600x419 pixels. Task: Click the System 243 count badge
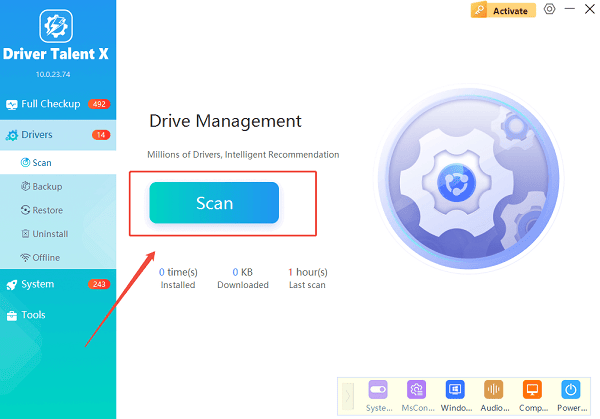[99, 284]
